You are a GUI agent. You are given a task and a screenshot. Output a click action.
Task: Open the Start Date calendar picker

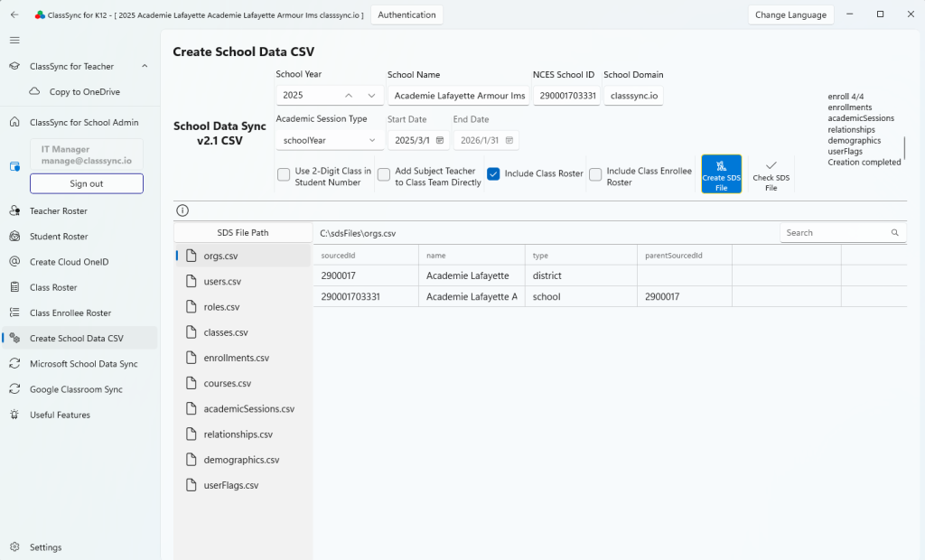click(x=440, y=140)
